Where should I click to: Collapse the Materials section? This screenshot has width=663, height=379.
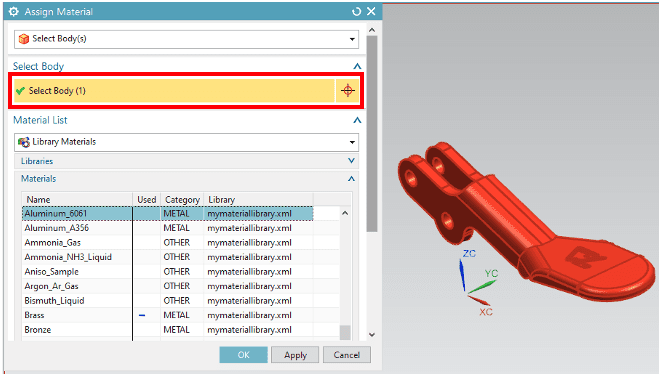click(351, 179)
